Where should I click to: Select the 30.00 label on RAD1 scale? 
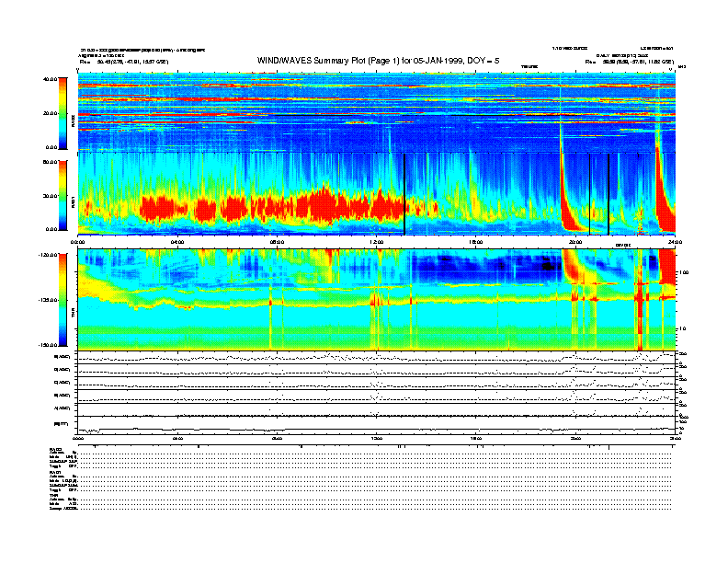(50, 196)
